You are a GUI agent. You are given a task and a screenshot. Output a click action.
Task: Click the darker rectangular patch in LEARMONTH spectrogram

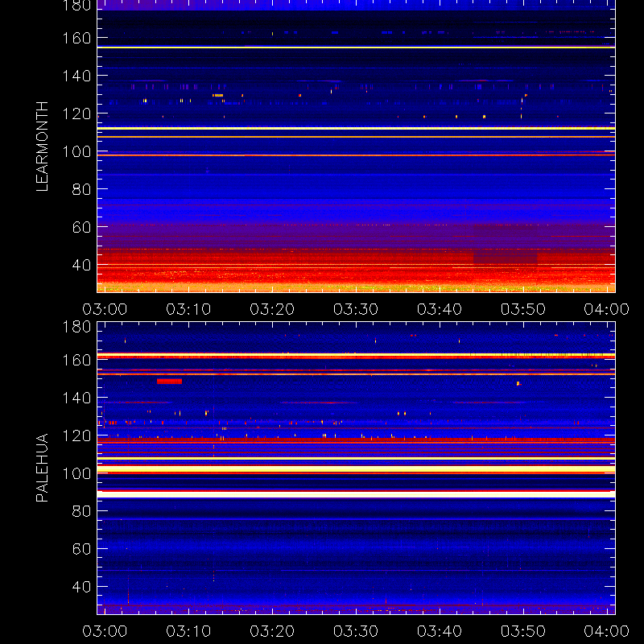(506, 244)
